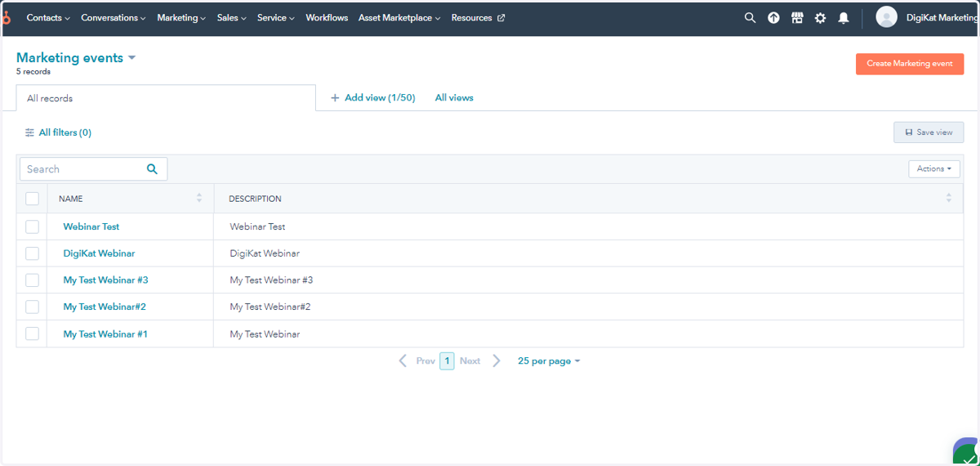
Task: Click the Prev pagination link
Action: (425, 361)
